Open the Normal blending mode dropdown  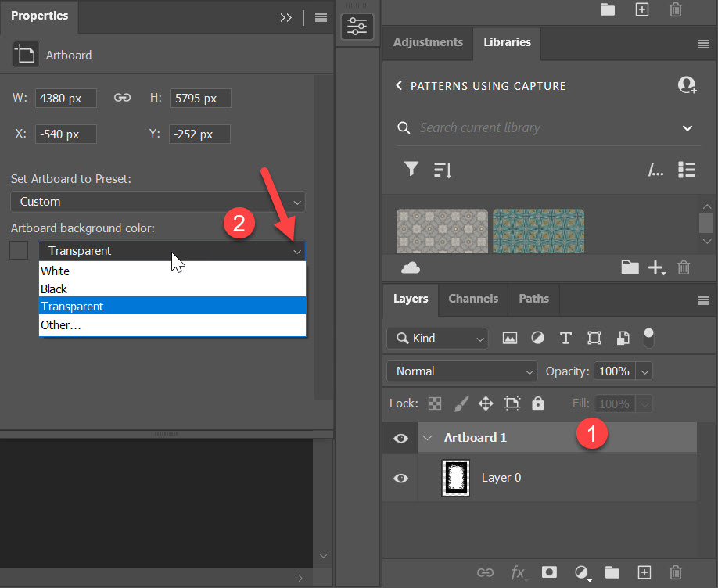[x=461, y=371]
